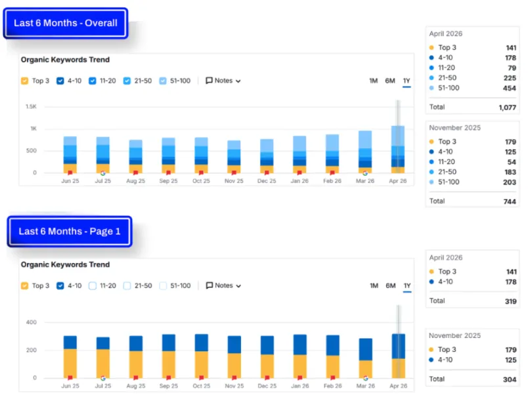Click the Nov 25 stacked bar in Overall chart
This screenshot has height=420, width=532.
click(234, 157)
